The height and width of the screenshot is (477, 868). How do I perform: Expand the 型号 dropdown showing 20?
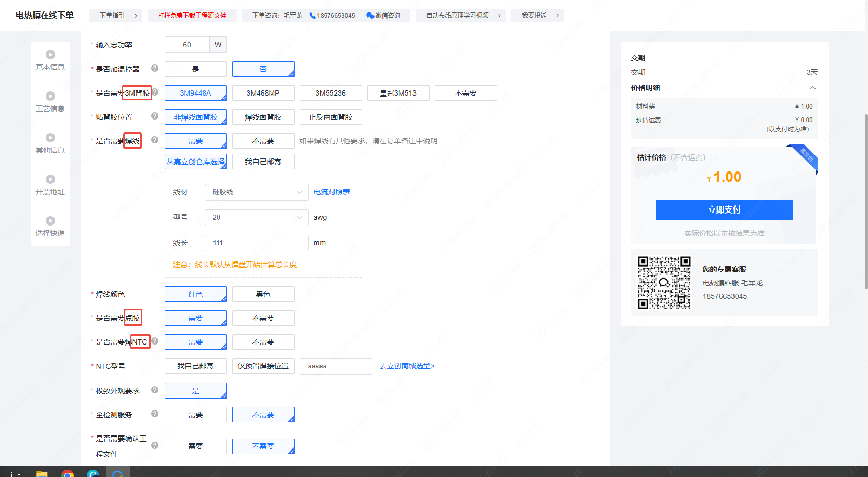coord(256,218)
